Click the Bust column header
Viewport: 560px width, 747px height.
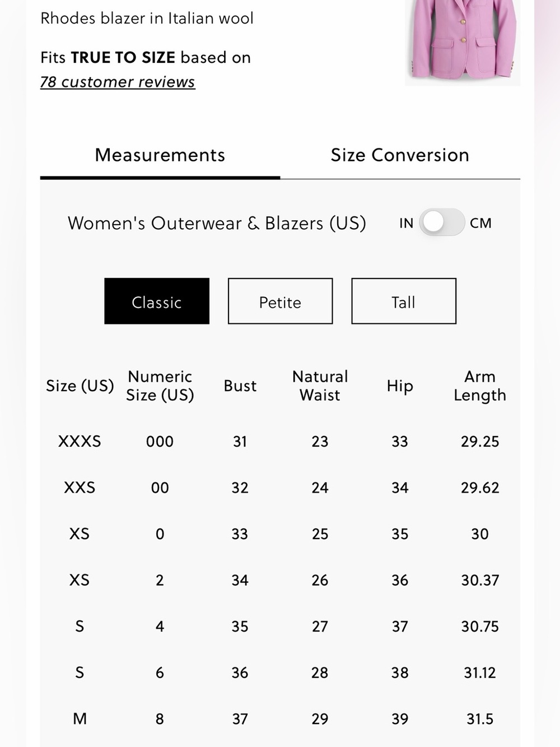[240, 386]
